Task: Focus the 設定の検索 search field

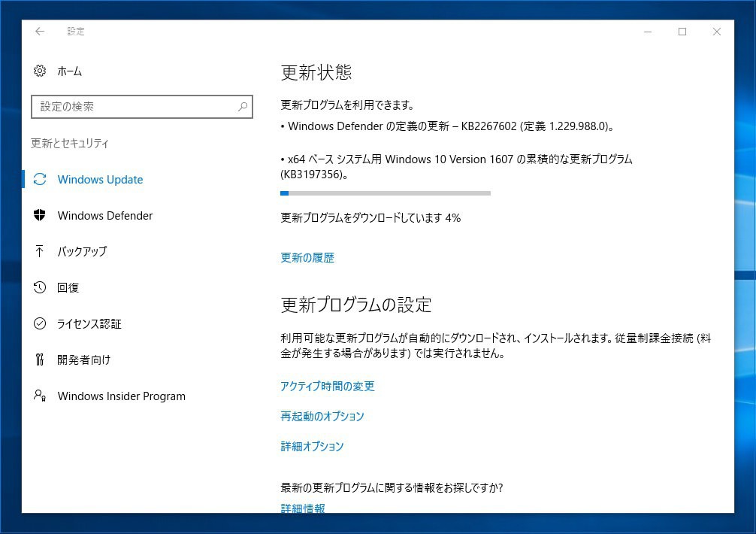Action: pos(142,107)
